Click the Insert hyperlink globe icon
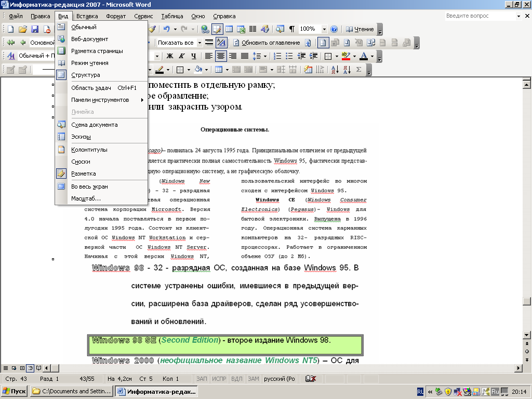This screenshot has width=532, height=399. point(205,29)
